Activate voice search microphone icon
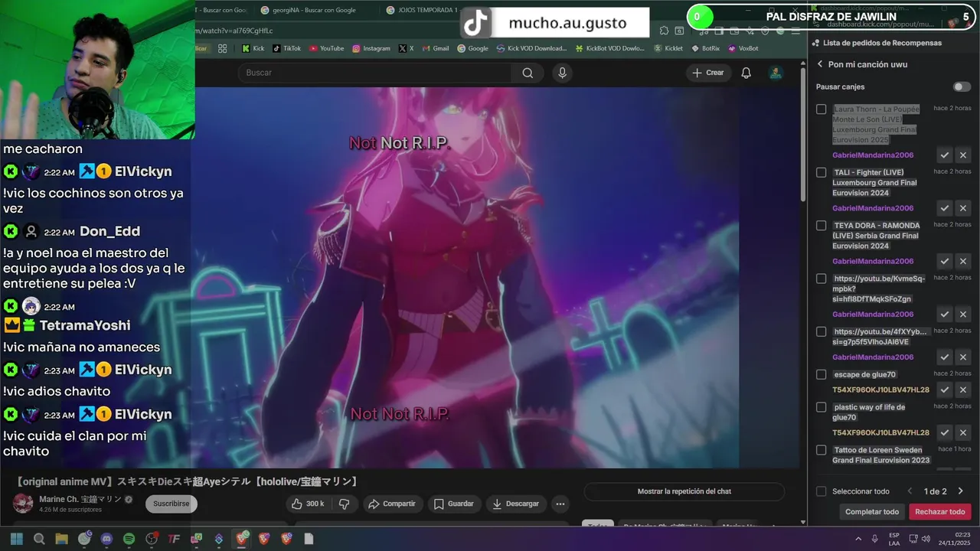The image size is (980, 551). tap(563, 73)
